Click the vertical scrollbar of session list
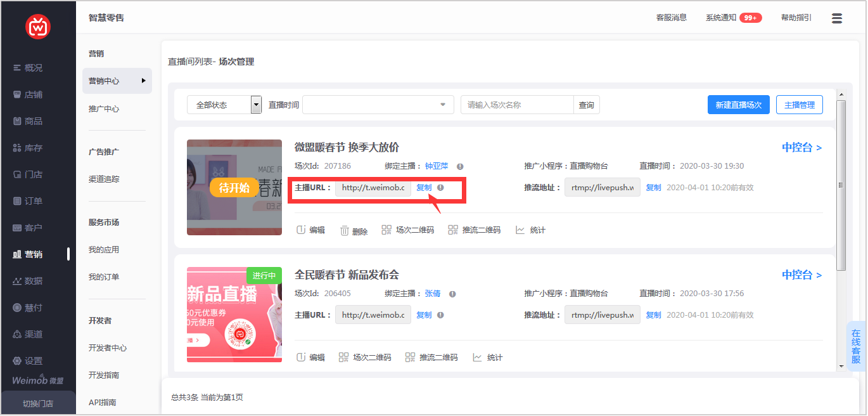The height and width of the screenshot is (416, 868). [841, 185]
